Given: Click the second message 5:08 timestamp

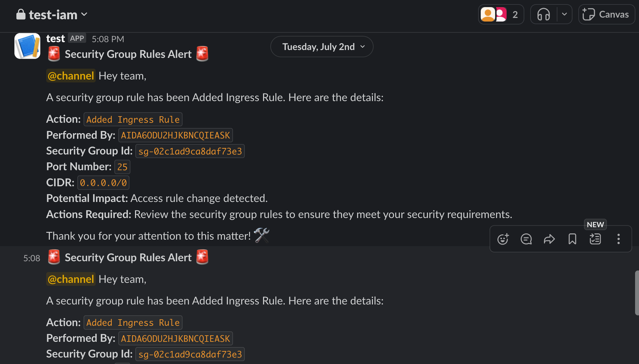Looking at the screenshot, I should coord(32,258).
